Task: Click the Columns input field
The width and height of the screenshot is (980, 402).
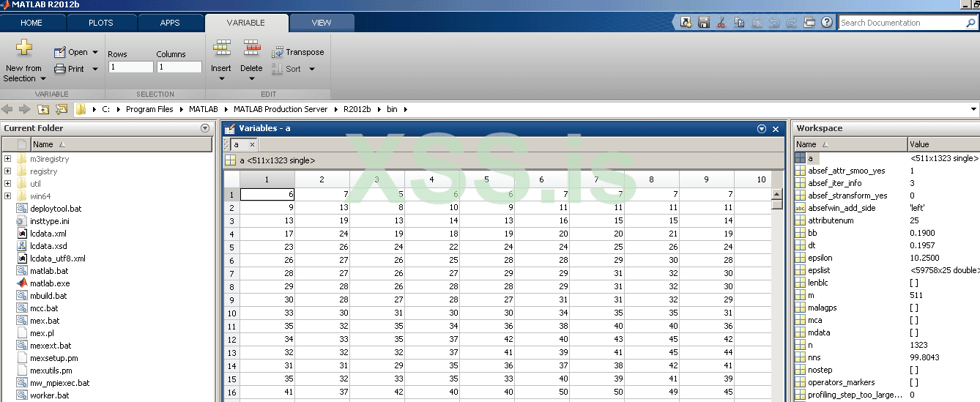Action: pyautogui.click(x=179, y=67)
